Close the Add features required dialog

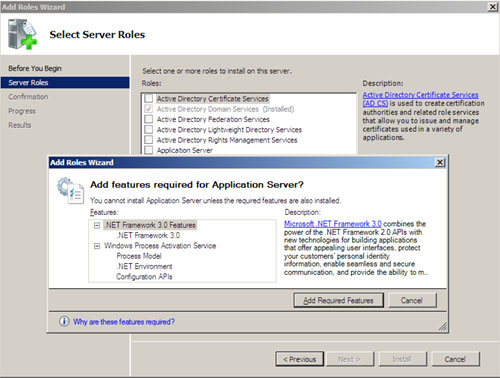(x=440, y=162)
